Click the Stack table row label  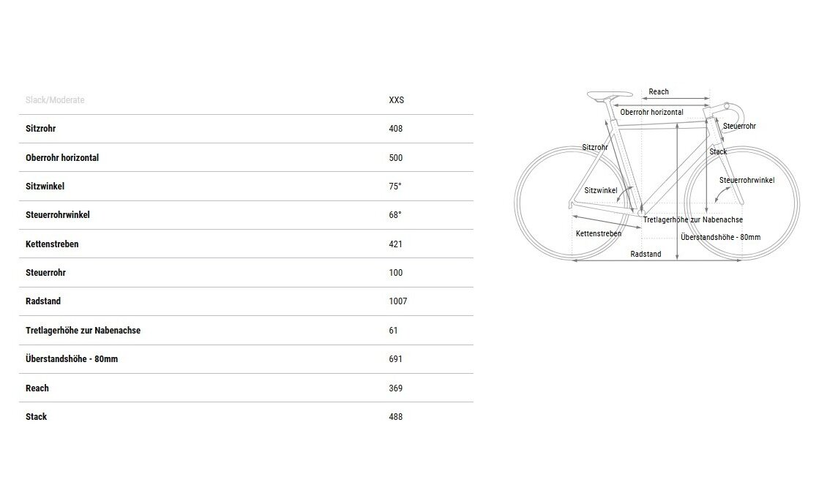(36, 417)
